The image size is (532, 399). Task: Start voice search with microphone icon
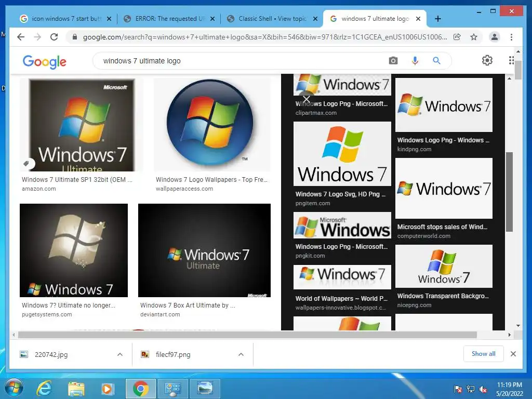(415, 61)
